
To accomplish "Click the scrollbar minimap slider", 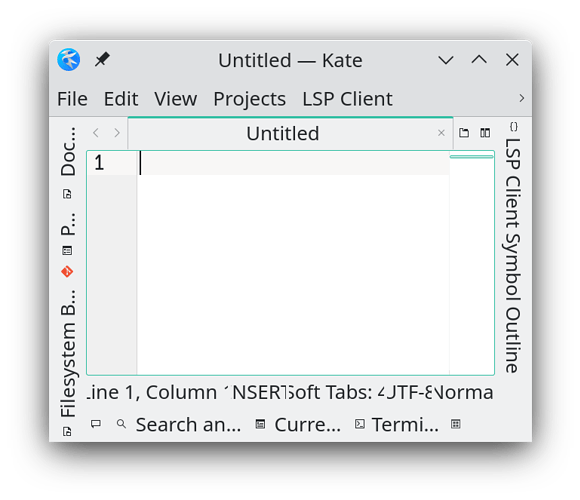I will [472, 157].
